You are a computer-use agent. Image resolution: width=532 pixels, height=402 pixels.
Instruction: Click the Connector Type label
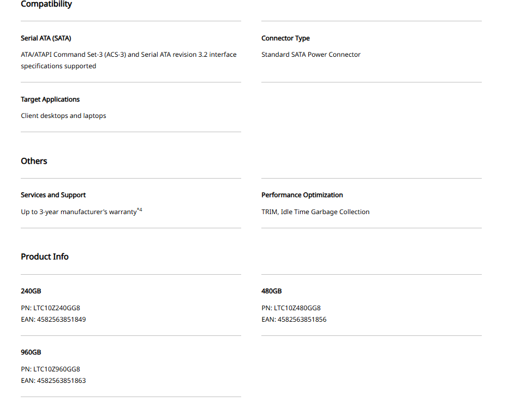tap(285, 38)
